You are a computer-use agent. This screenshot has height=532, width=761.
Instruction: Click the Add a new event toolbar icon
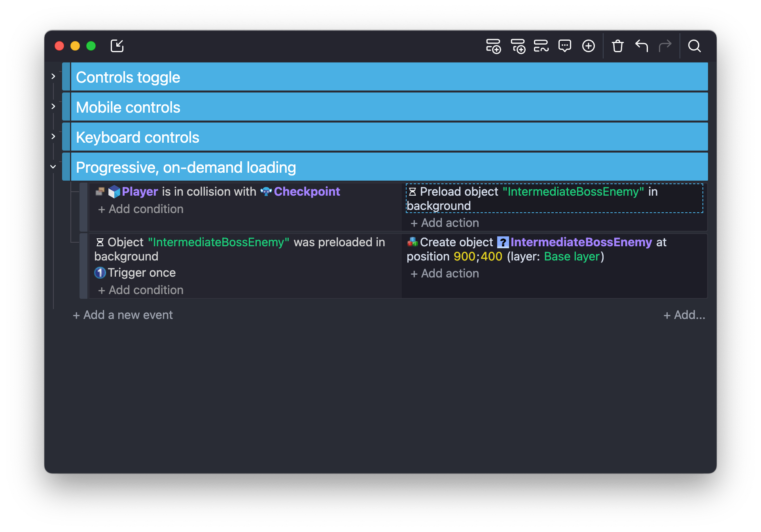pos(493,46)
